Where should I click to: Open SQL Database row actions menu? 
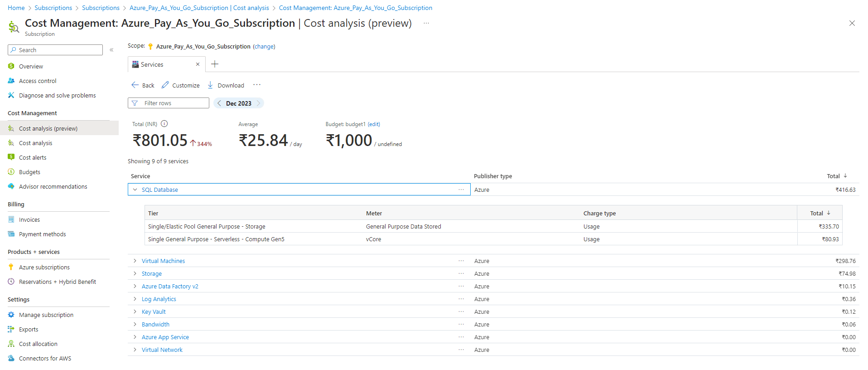coord(461,190)
